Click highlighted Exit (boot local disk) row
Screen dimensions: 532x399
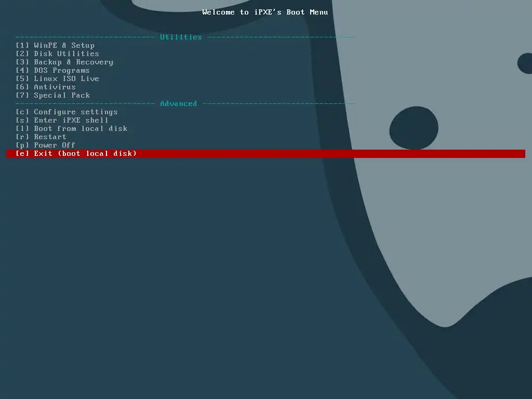point(265,154)
